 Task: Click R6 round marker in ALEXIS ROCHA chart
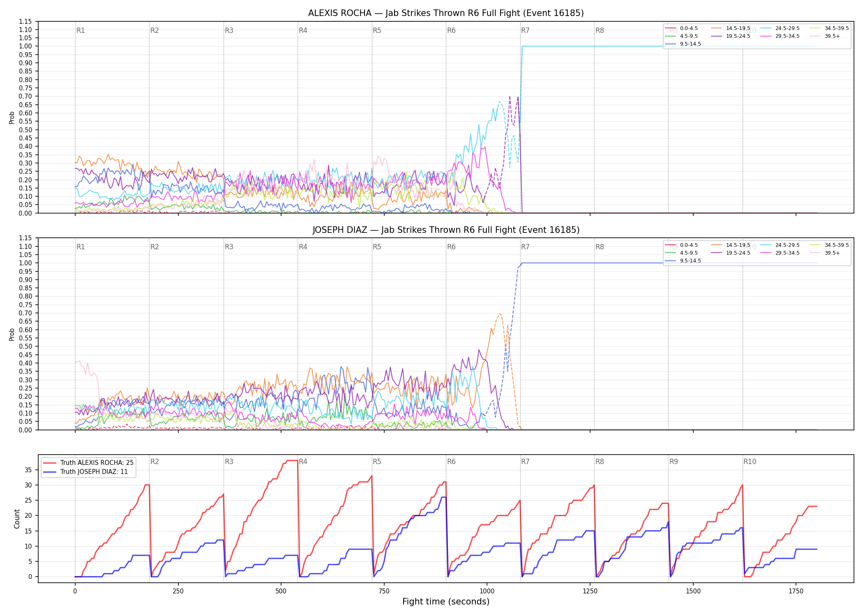pyautogui.click(x=451, y=30)
